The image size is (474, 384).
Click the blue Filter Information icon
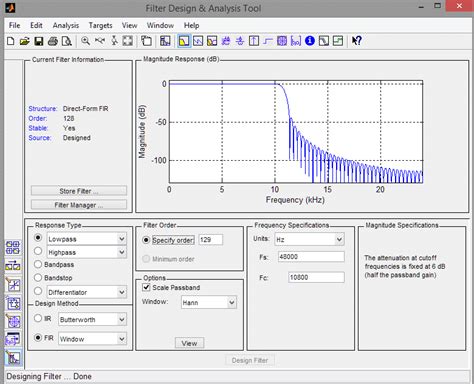310,41
